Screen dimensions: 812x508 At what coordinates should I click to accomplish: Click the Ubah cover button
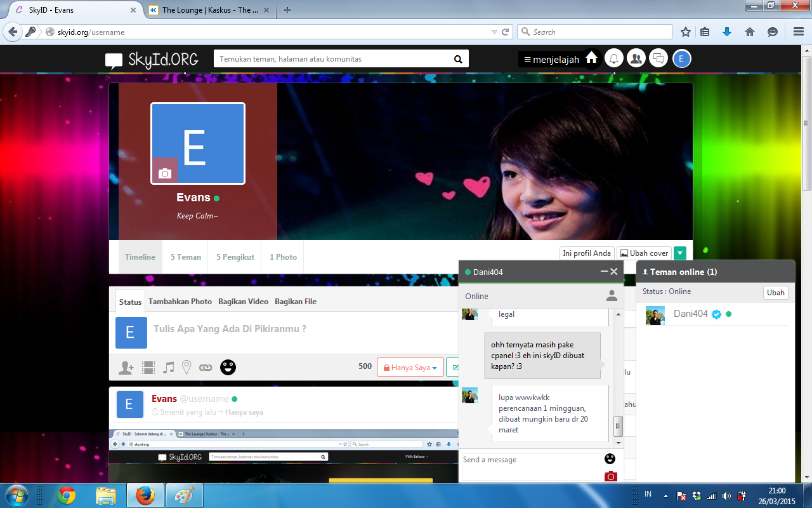coord(644,253)
